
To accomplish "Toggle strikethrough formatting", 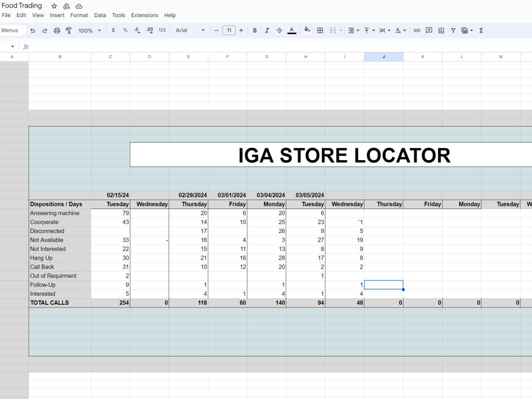I will click(279, 30).
